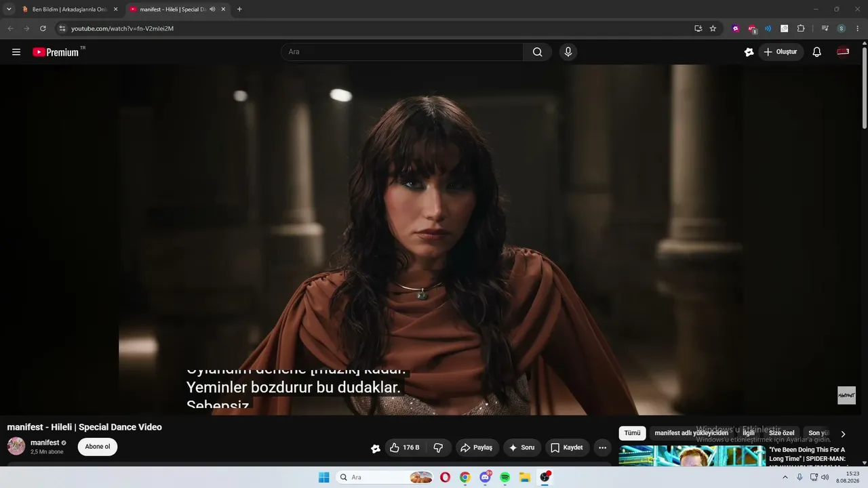Open Chrome extensions puzzle icon
This screenshot has height=488, width=868.
(x=801, y=28)
